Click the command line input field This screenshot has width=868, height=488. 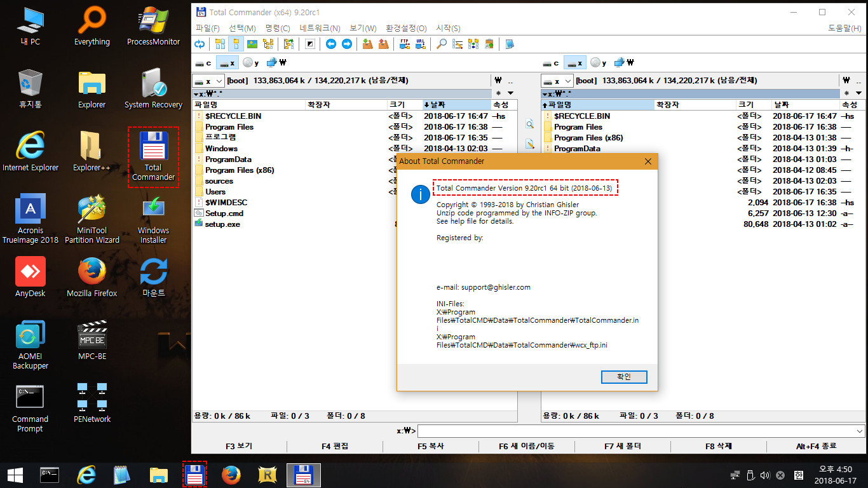tap(636, 431)
